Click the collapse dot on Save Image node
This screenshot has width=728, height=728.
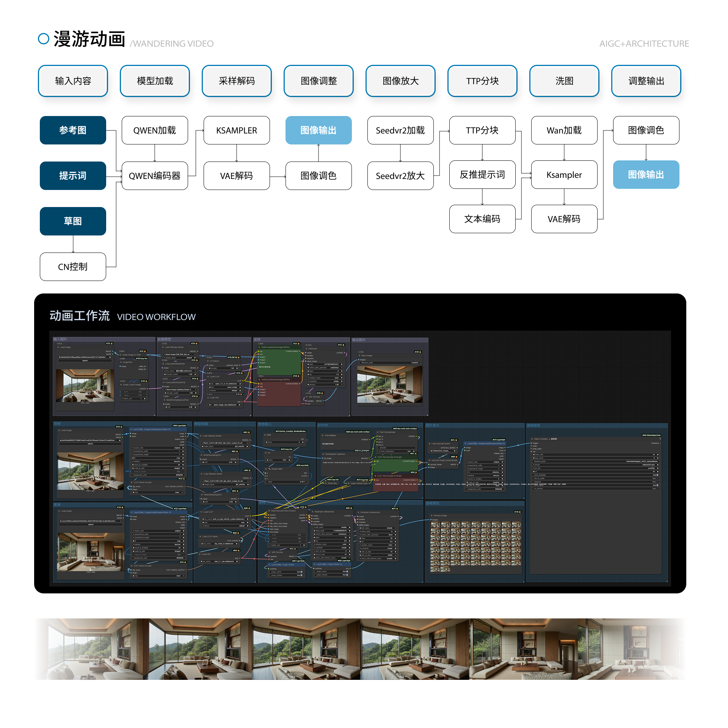click(359, 356)
